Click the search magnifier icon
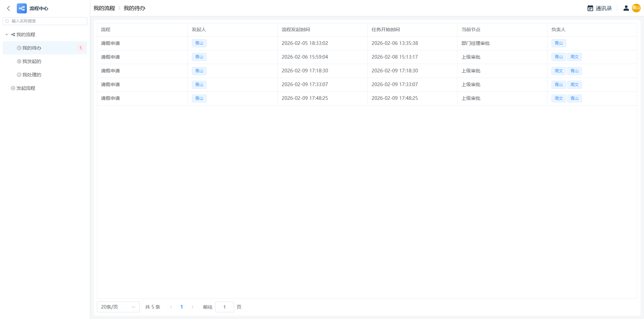The height and width of the screenshot is (319, 644). coord(7,21)
